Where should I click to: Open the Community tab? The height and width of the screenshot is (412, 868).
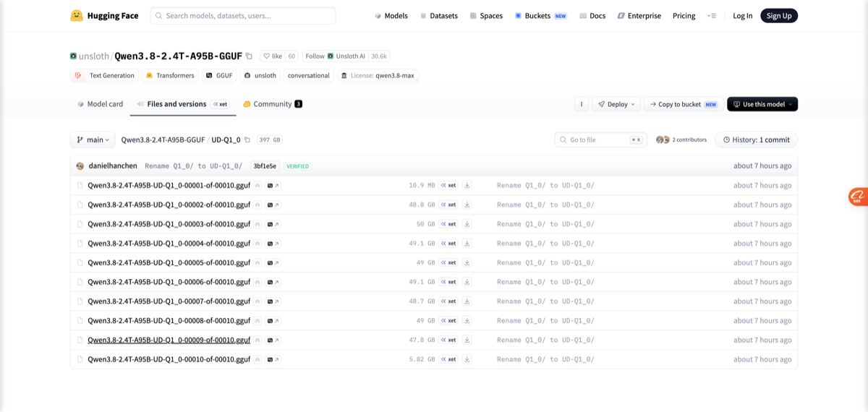point(273,104)
